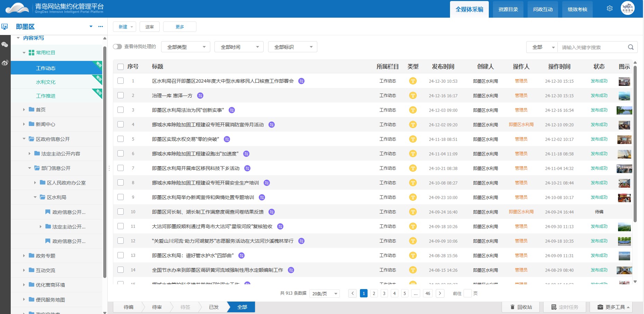
Task: Open the 工作推进 column
Action: [x=56, y=96]
